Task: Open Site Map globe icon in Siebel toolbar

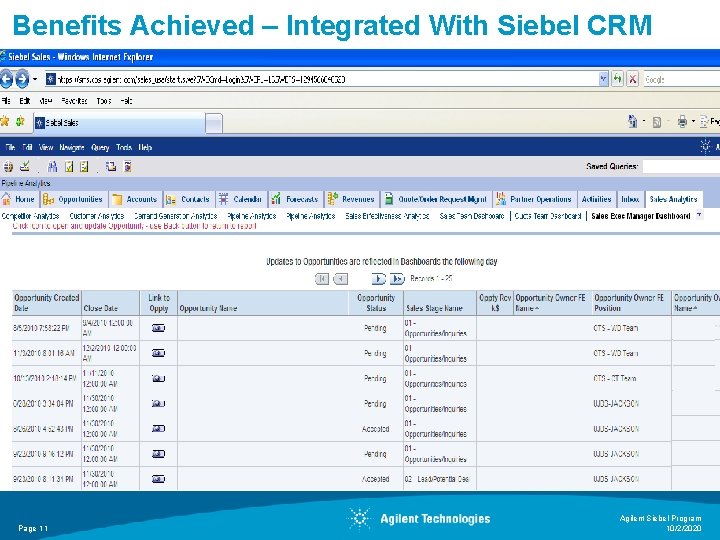Action: pos(8,167)
